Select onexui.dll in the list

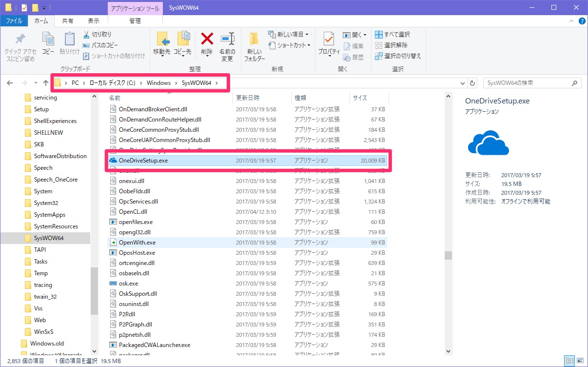tap(248, 181)
